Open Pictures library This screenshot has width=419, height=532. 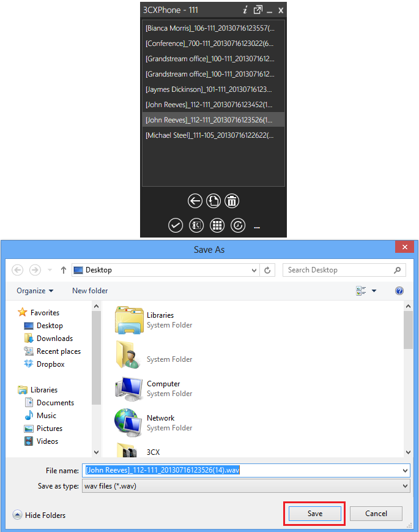43,429
